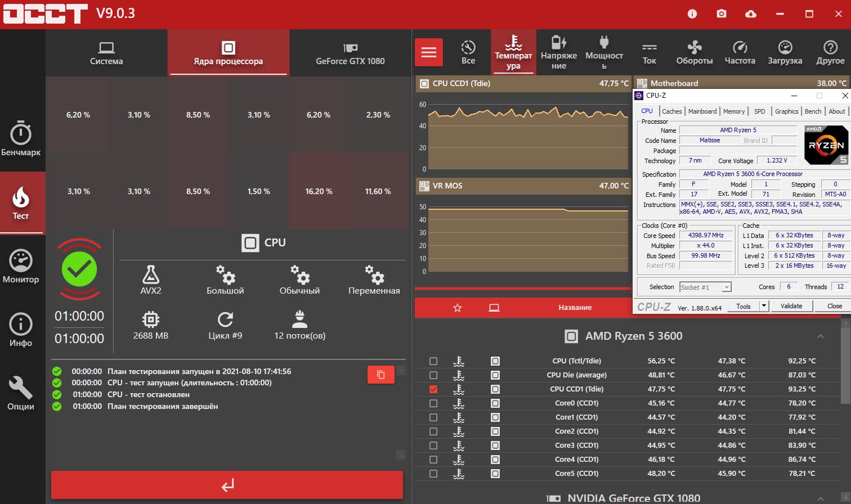Enable the Core5 (CCD1) checkbox
851x504 pixels.
(433, 474)
